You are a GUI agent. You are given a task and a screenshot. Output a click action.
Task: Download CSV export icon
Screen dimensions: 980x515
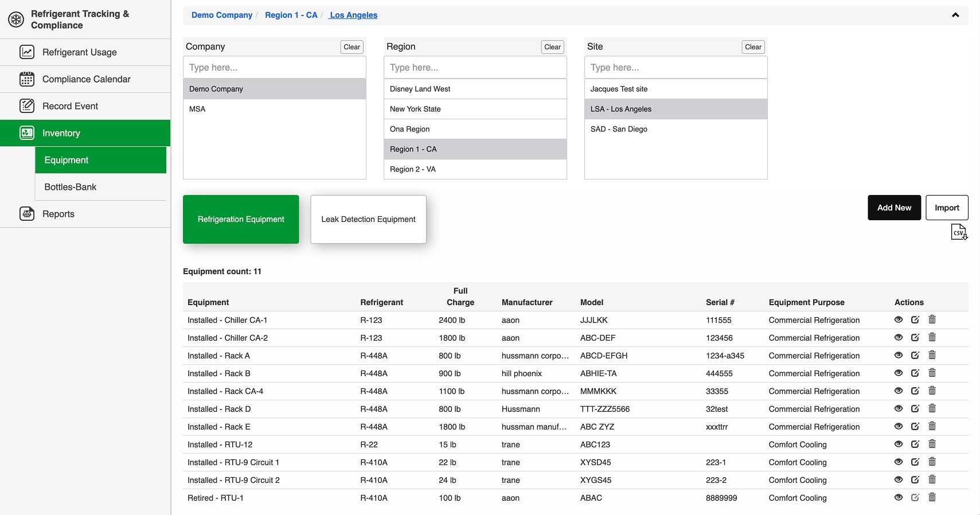click(959, 232)
